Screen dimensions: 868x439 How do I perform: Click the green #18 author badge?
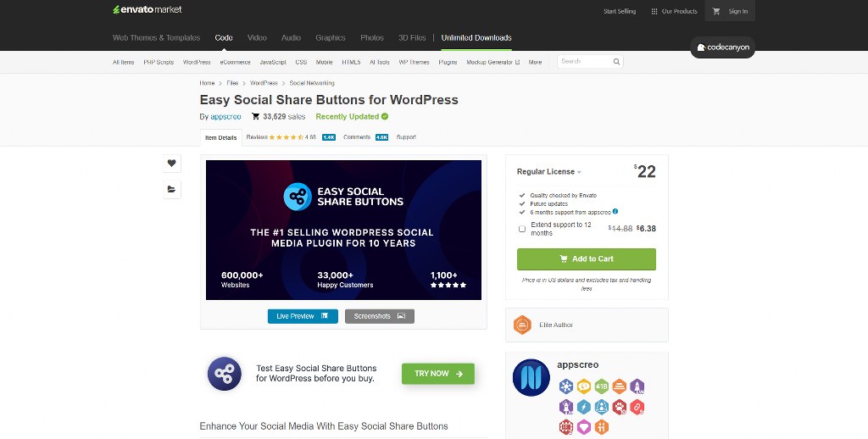[x=602, y=386]
